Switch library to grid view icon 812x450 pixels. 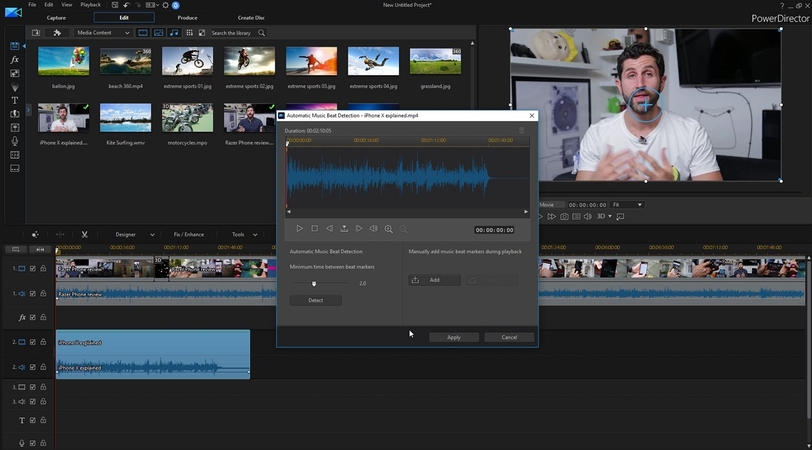pos(190,33)
